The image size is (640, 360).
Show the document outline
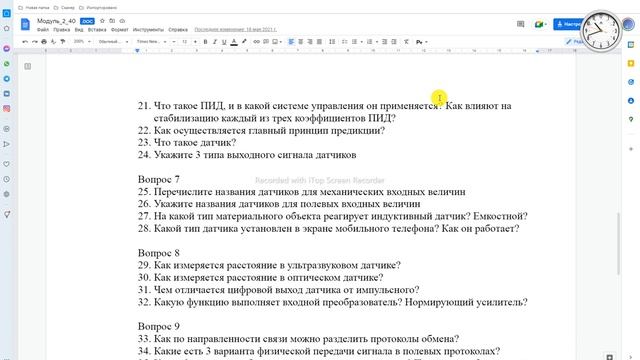[x=28, y=66]
